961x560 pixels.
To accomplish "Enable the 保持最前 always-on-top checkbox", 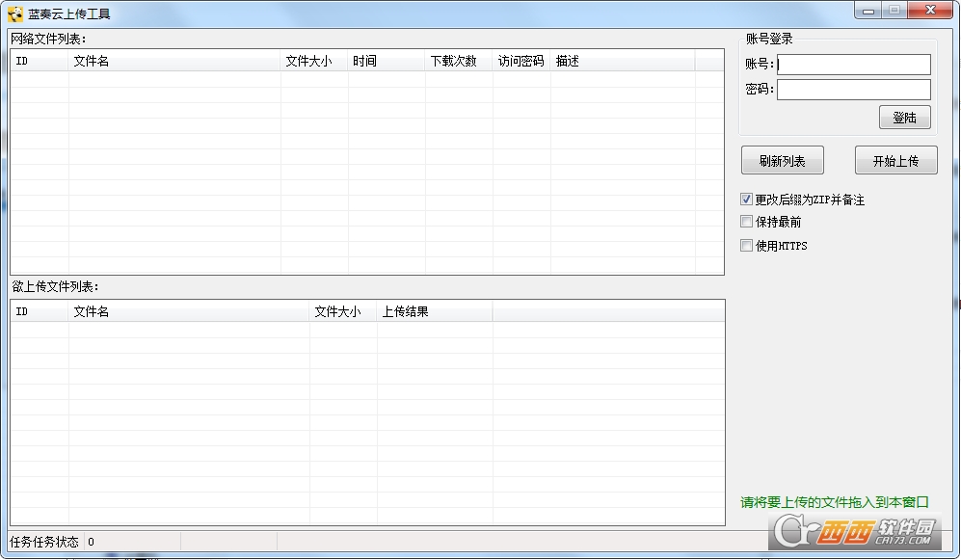I will pos(746,222).
